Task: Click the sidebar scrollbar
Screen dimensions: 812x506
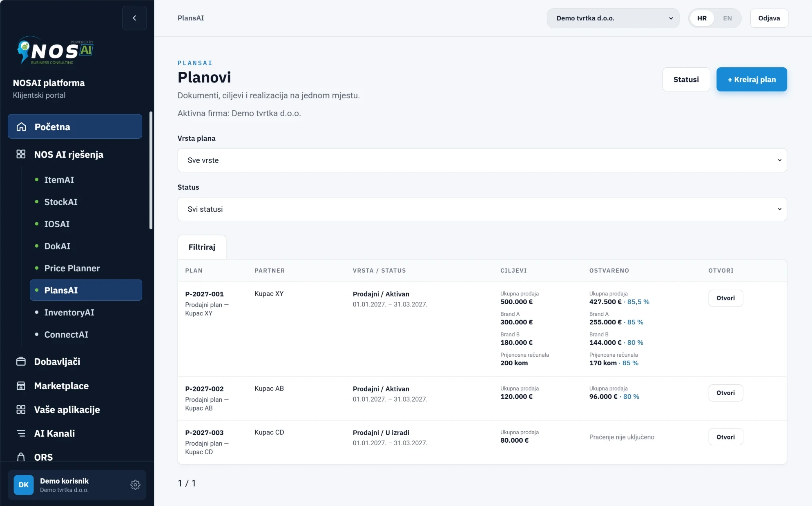Action: click(151, 170)
